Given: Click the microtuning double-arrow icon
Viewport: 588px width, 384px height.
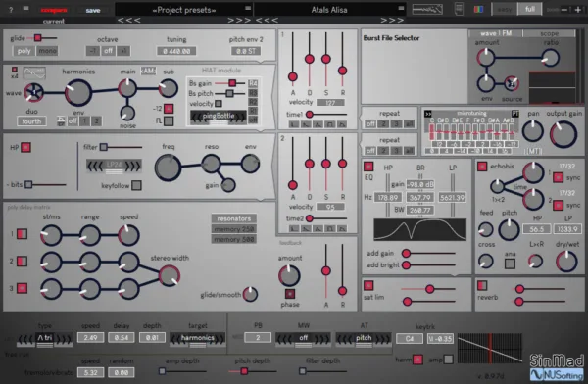Looking at the screenshot, I should click(x=428, y=114).
